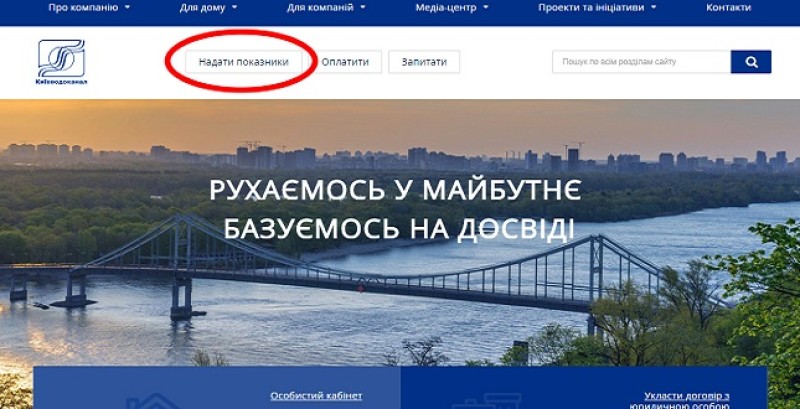Open the Медіа-центр menu

click(445, 8)
